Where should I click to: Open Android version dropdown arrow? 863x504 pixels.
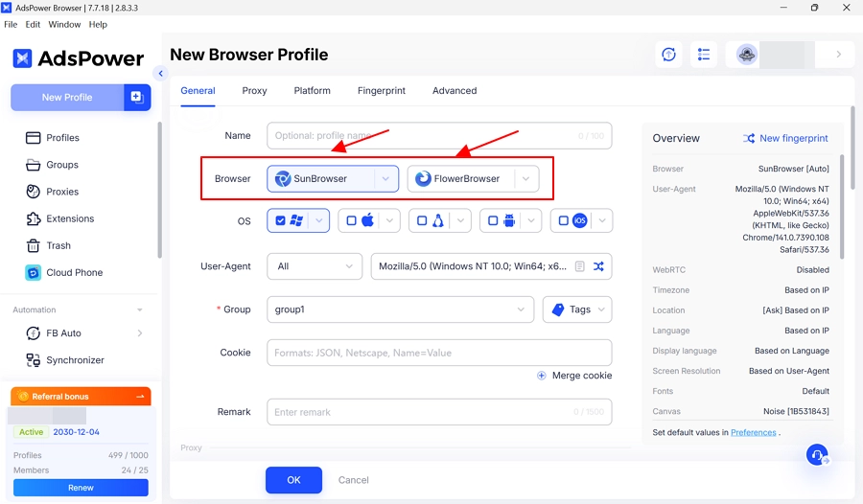tap(531, 220)
